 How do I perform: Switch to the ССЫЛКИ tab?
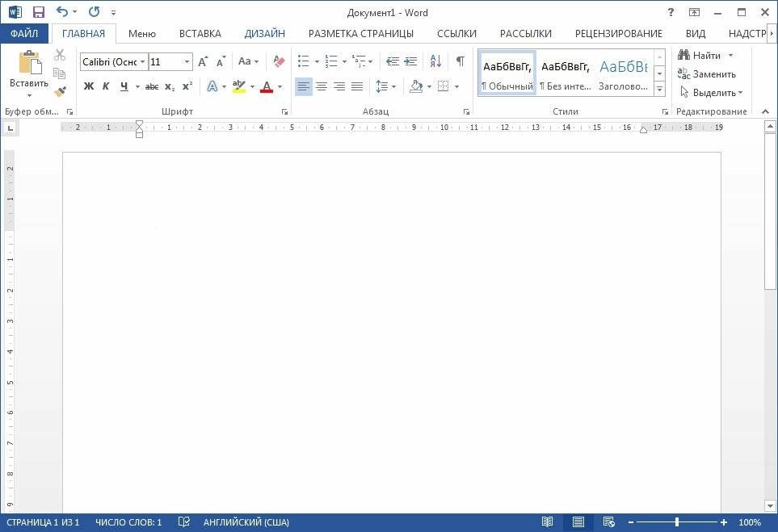pos(456,34)
